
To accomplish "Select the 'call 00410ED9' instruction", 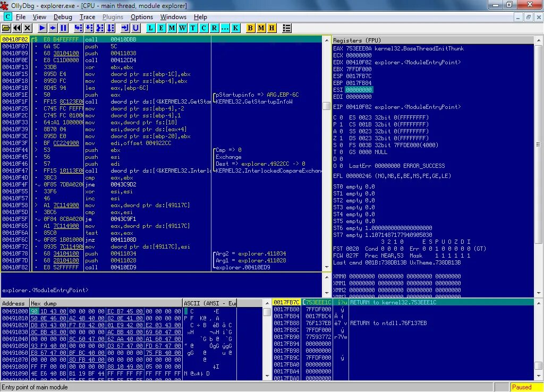I will coord(161,268).
